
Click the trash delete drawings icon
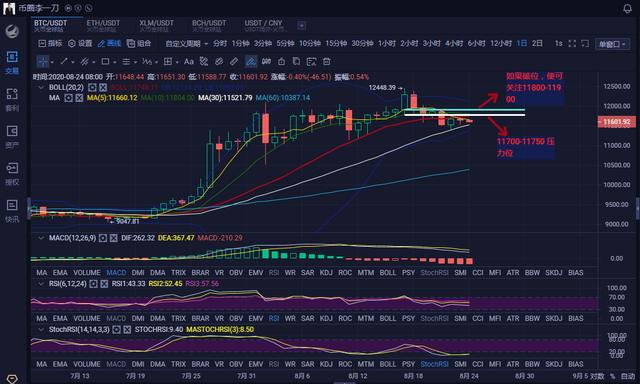327,62
